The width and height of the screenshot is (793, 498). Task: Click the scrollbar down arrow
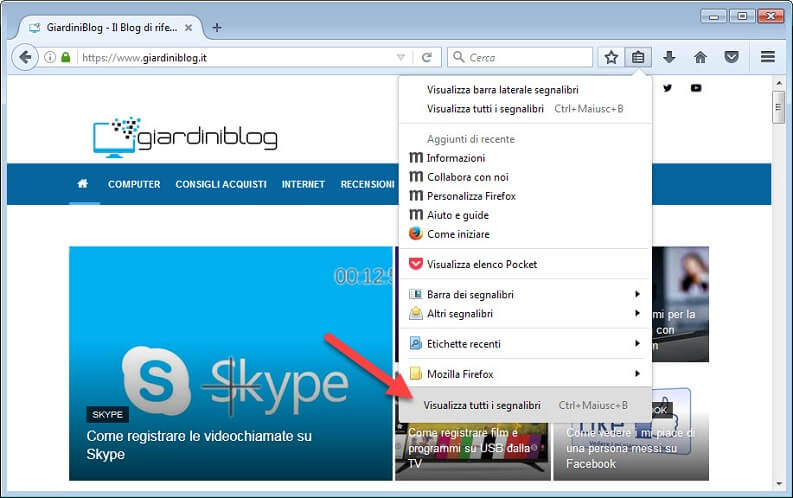click(x=778, y=484)
